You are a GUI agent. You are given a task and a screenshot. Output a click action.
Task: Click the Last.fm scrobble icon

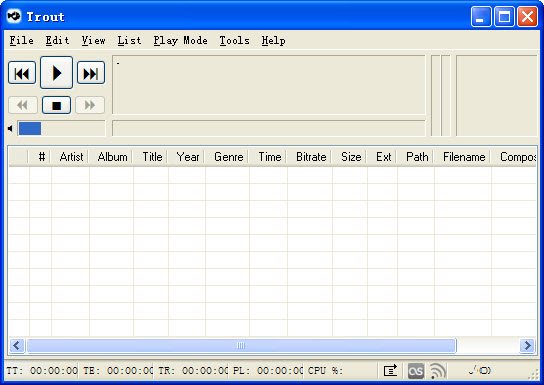(416, 371)
